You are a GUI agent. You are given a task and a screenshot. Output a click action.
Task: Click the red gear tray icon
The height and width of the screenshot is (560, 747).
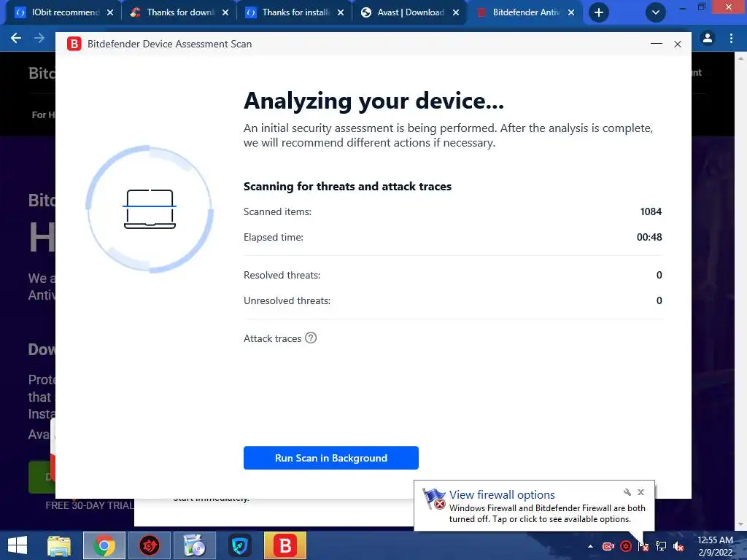[x=626, y=546]
